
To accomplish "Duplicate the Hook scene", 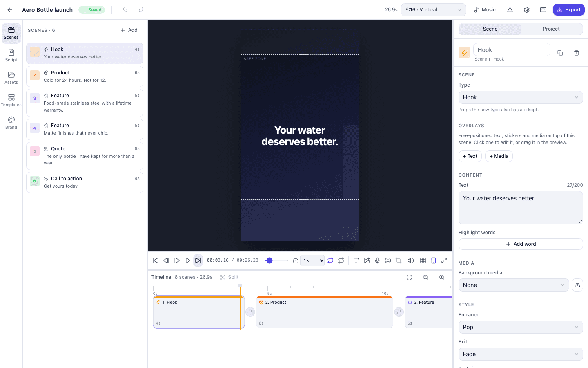I will tap(560, 53).
